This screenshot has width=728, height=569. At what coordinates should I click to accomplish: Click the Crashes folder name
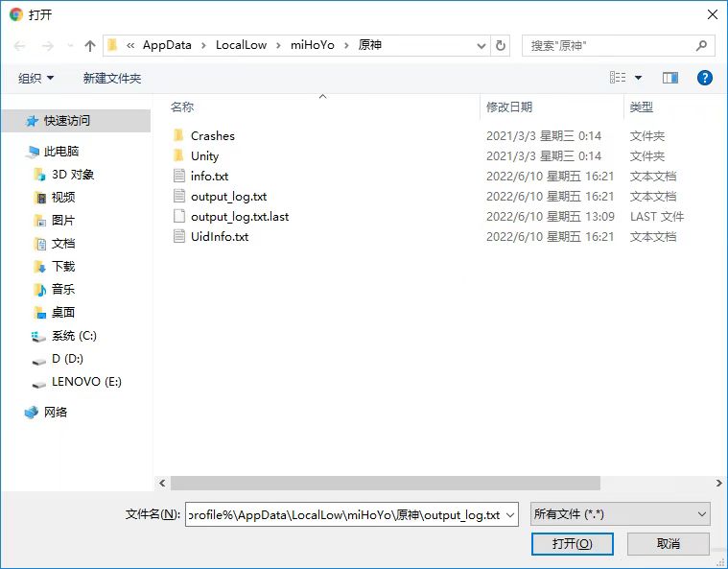[213, 135]
